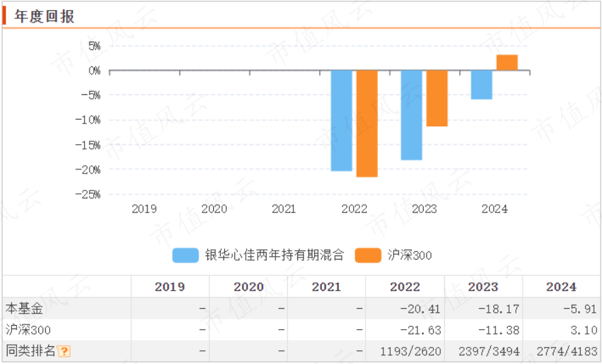602x364 pixels.
Task: Click the question mark icon beside 同类排名
Action: (x=64, y=351)
